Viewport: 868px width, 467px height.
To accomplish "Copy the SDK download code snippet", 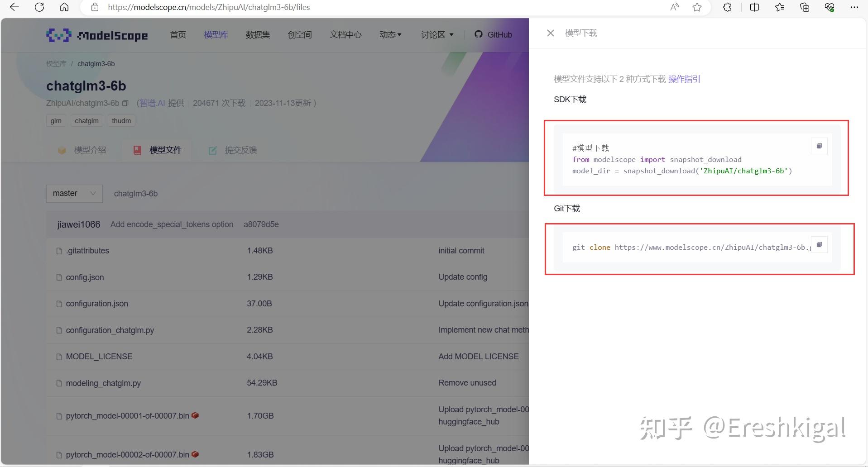I will (x=819, y=146).
